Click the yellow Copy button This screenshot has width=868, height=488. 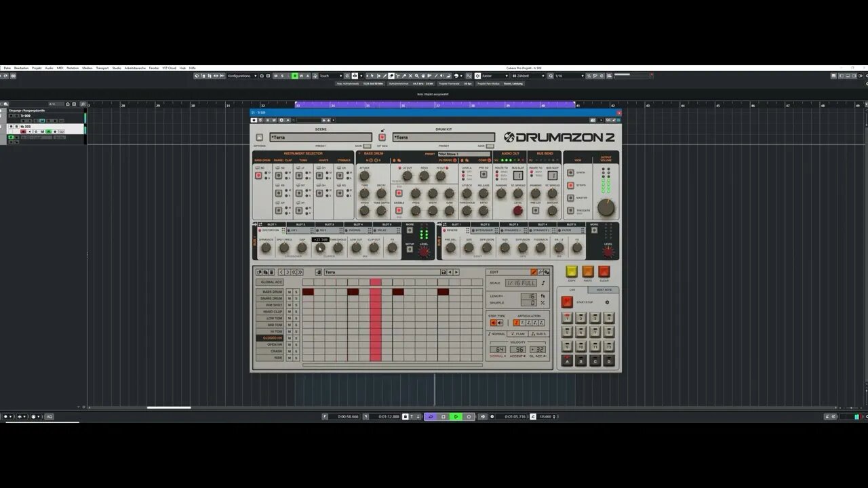572,272
